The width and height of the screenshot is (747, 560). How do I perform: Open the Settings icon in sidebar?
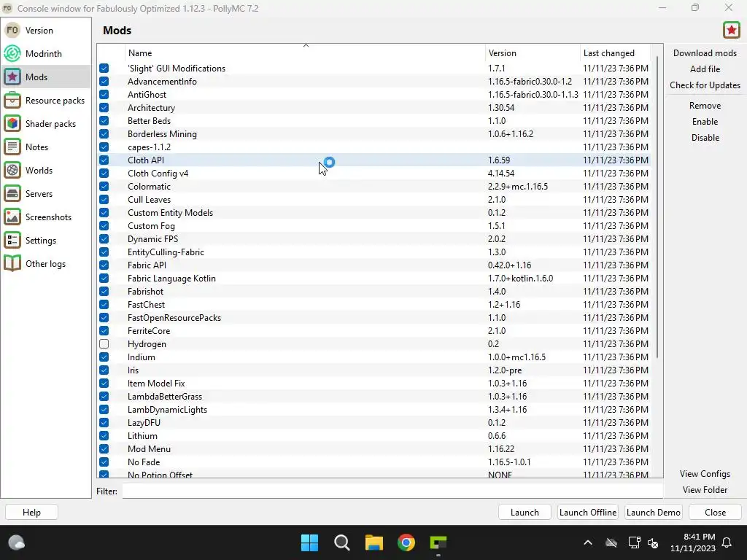click(12, 241)
